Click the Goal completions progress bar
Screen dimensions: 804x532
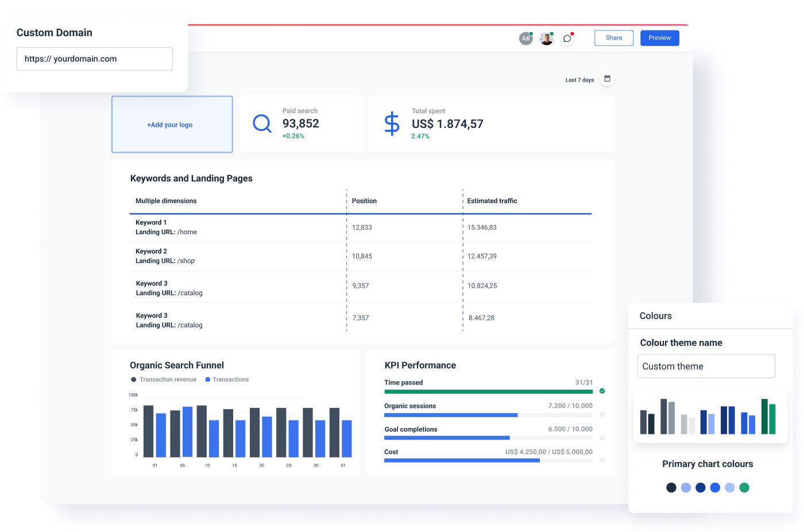[489, 438]
